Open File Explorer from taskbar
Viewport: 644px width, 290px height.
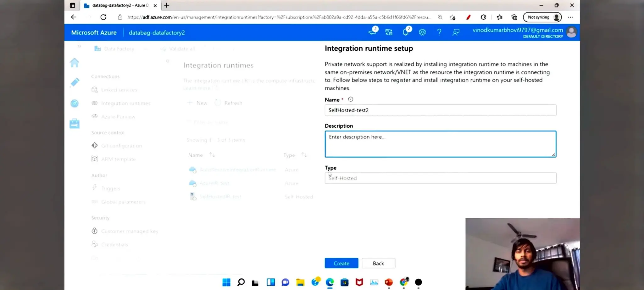300,282
